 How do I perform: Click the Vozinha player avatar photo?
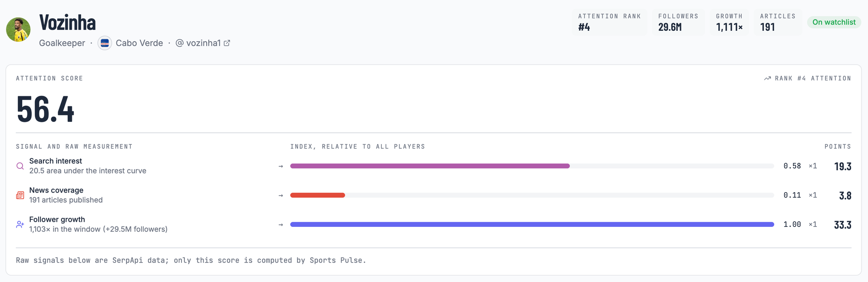[x=18, y=30]
